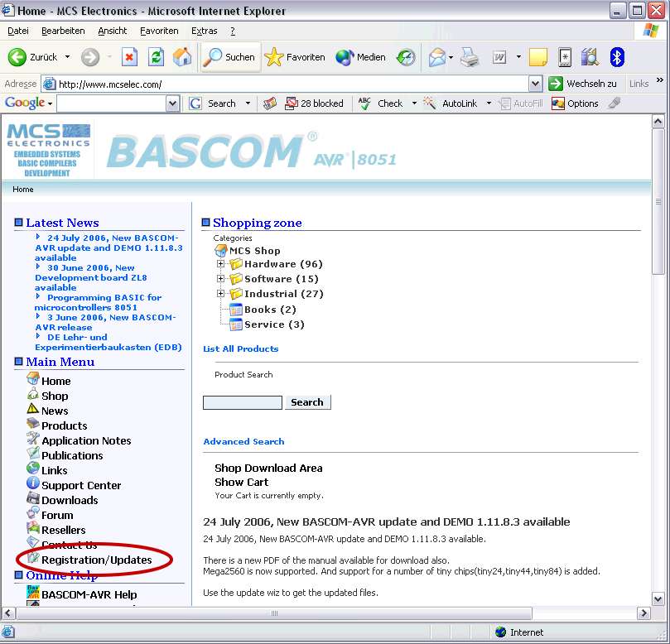Open the Check dropdown arrow
Viewport: 670px width, 644px height.
pyautogui.click(x=414, y=103)
